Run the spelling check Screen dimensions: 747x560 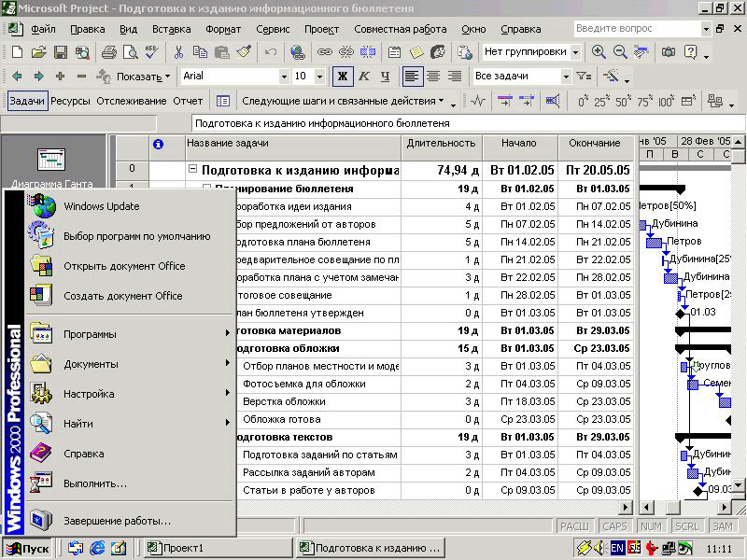(x=152, y=52)
